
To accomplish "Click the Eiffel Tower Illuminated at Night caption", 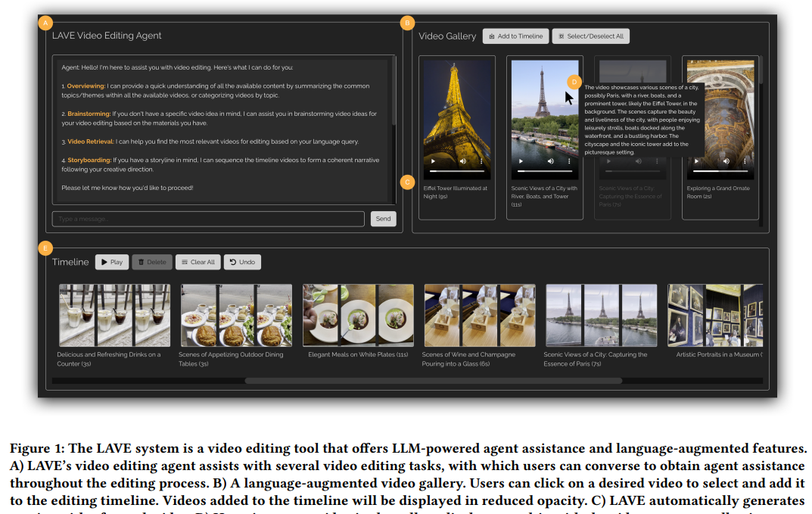I will (456, 192).
